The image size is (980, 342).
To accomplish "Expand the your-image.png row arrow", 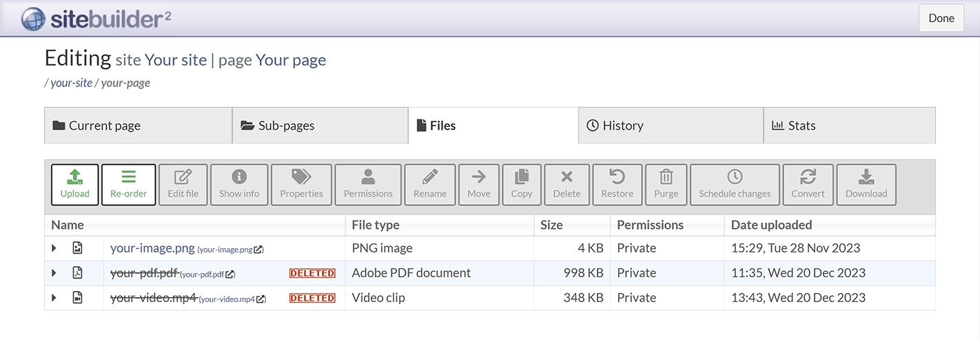I will 54,248.
